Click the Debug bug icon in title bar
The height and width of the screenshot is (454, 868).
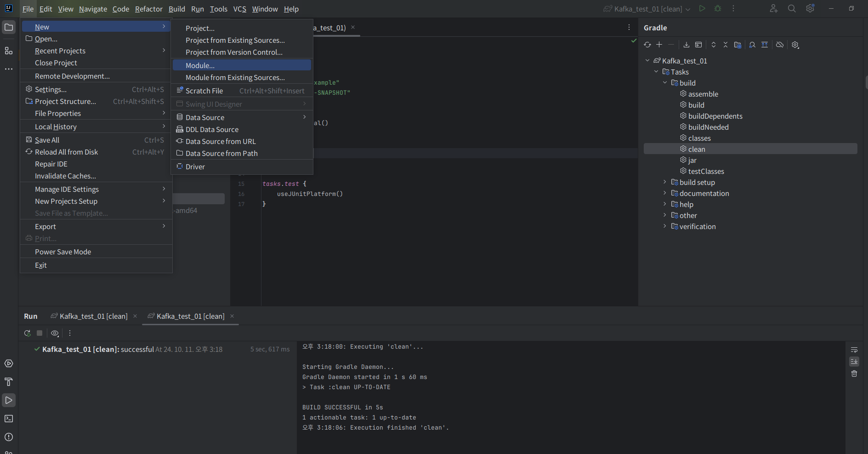click(718, 8)
